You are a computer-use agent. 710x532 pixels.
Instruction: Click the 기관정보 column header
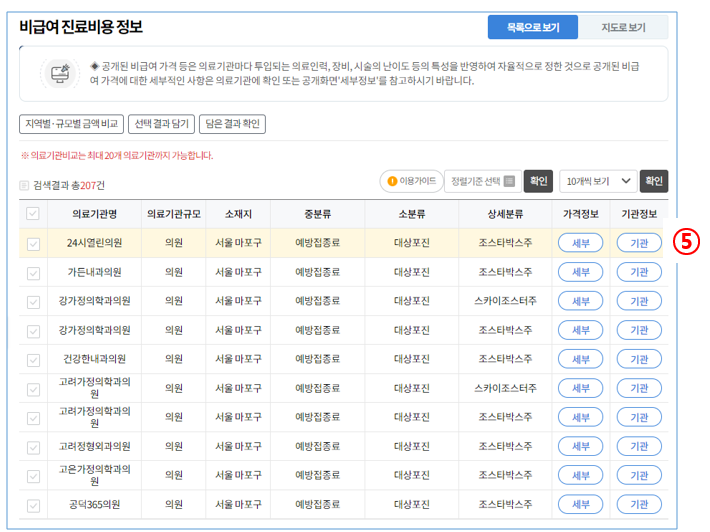[639, 214]
